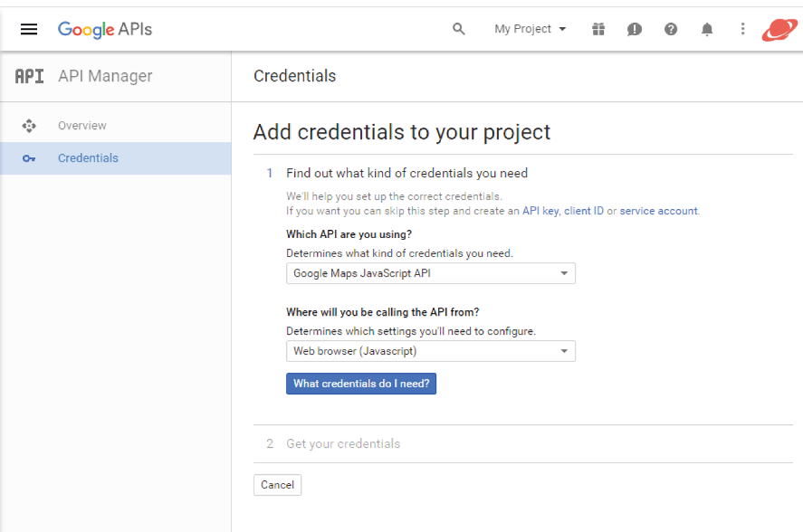The width and height of the screenshot is (803, 532).
Task: Follow the client ID link
Action: click(584, 211)
